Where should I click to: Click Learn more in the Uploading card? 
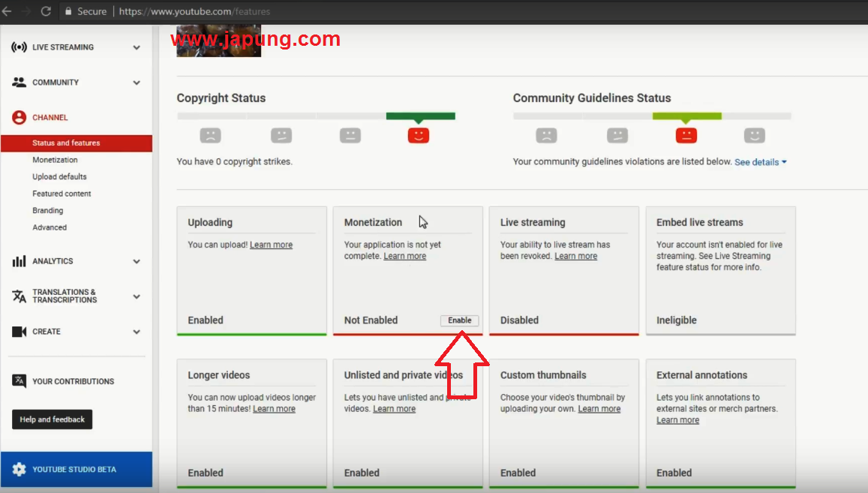(x=272, y=245)
